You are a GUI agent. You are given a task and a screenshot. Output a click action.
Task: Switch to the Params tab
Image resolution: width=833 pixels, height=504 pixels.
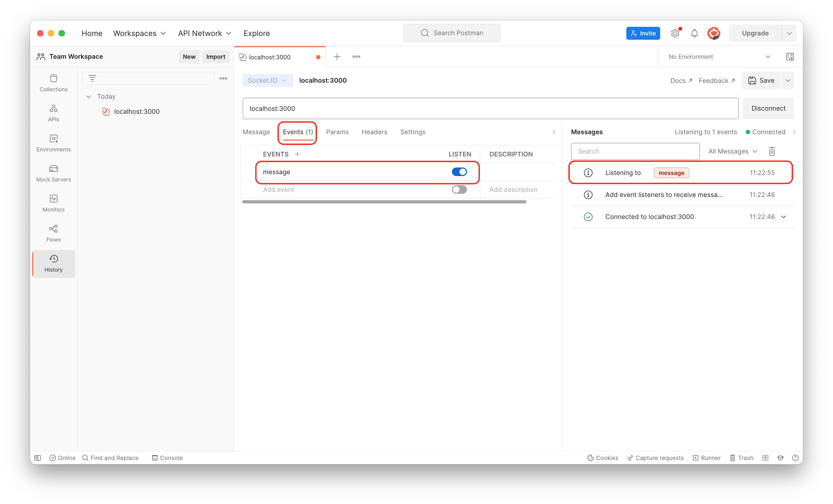click(x=337, y=132)
